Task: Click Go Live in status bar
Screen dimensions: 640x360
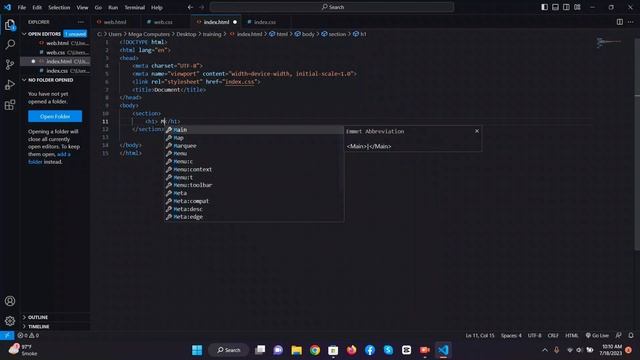Action: [597, 336]
